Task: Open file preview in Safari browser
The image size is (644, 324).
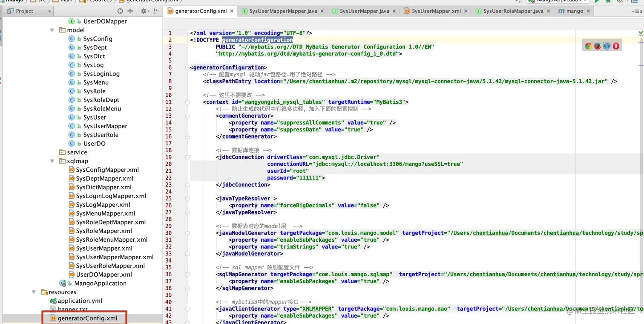Action: click(607, 46)
